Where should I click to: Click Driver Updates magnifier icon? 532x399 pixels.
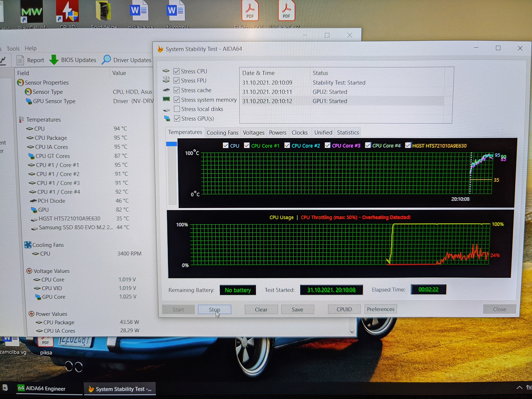106,60
